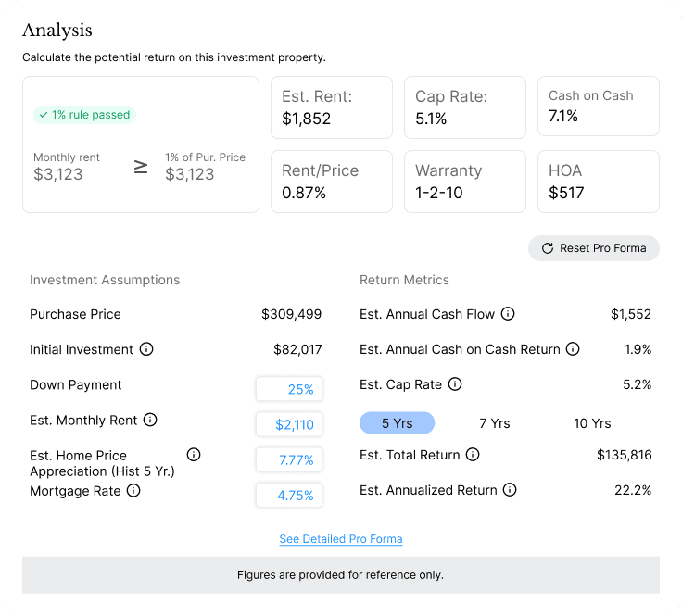682x616 pixels.
Task: Click info icon next to Initial Investment
Action: pyautogui.click(x=146, y=349)
